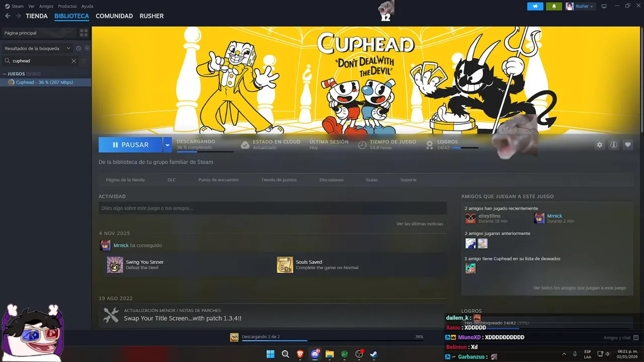This screenshot has width=644, height=362.
Task: Expand download options arrow beside PAUSAR
Action: (x=167, y=145)
